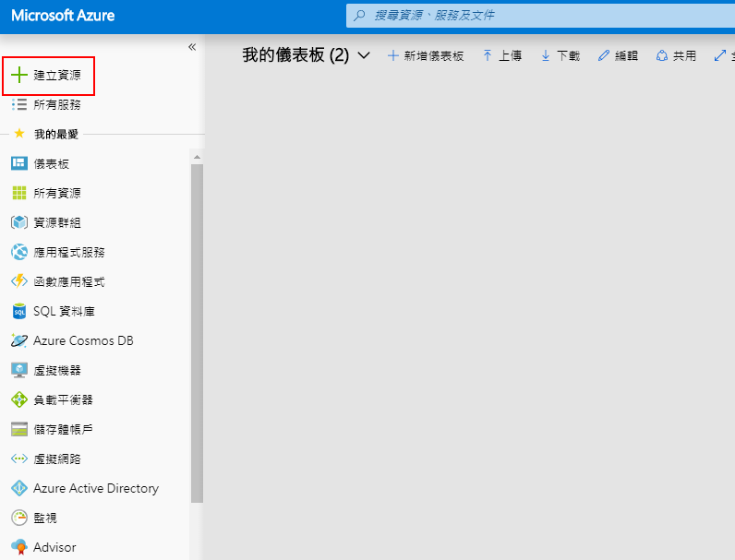Select SQL 資料庫 label

[65, 311]
